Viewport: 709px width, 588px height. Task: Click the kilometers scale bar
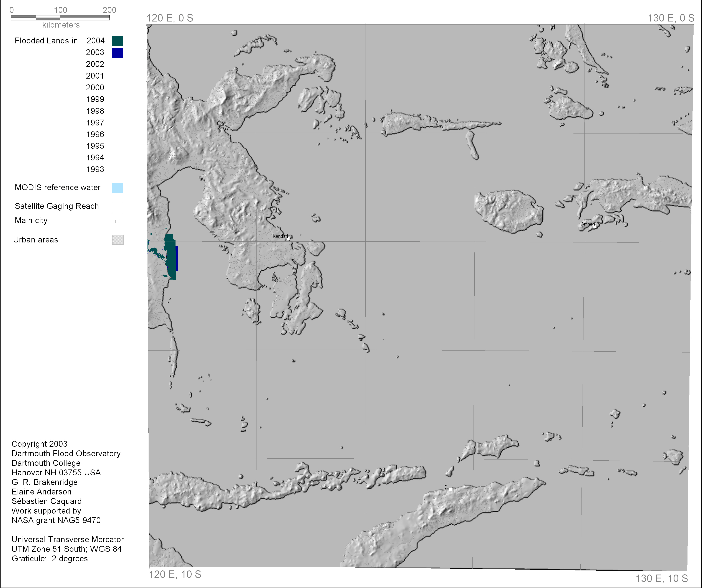[x=60, y=18]
